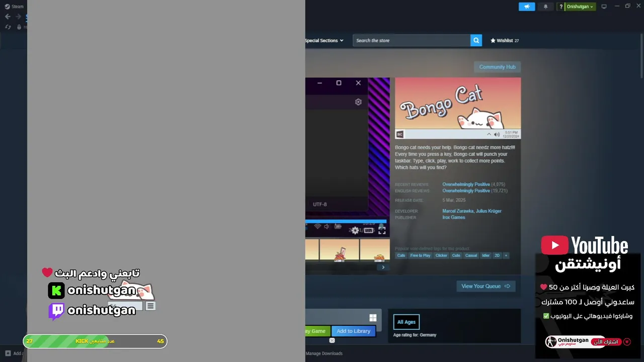Open the notifications bell
Image resolution: width=644 pixels, height=362 pixels.
pos(545,7)
